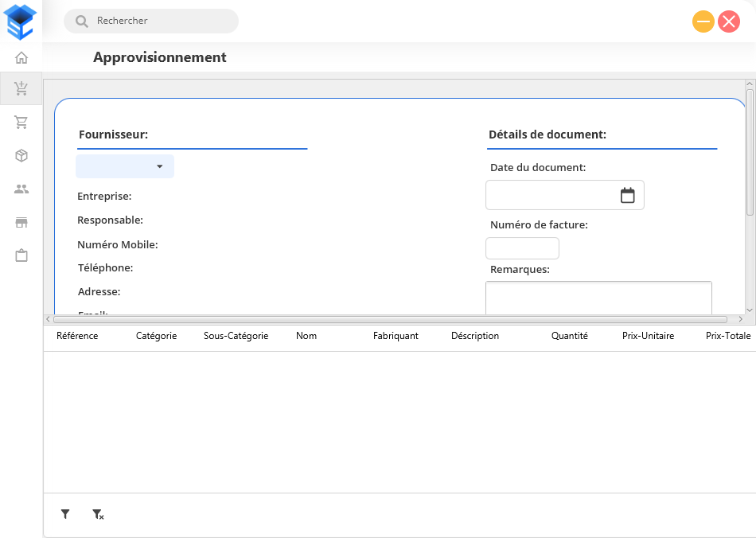This screenshot has height=538, width=756.
Task: Focus the Numéro de facture field
Action: click(x=522, y=248)
